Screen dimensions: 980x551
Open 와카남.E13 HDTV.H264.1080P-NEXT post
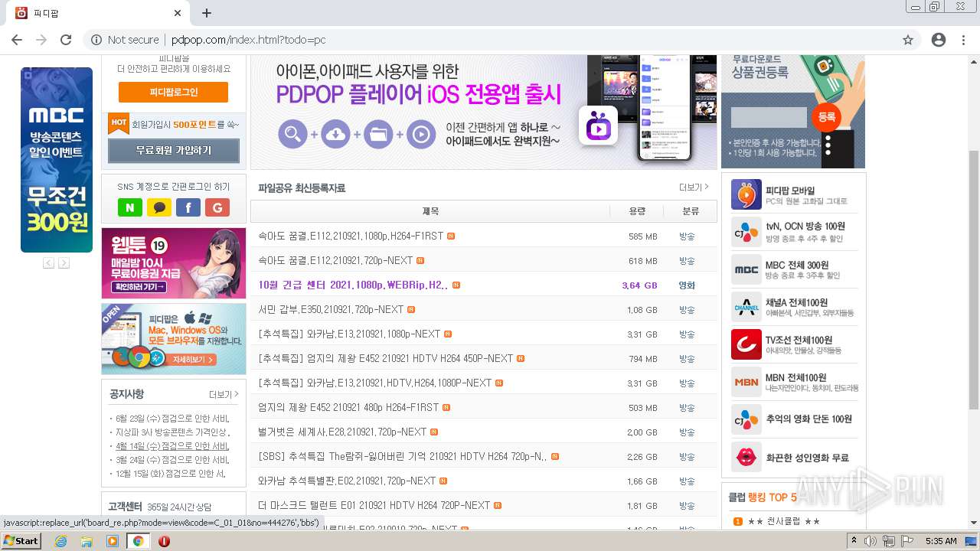pos(375,383)
